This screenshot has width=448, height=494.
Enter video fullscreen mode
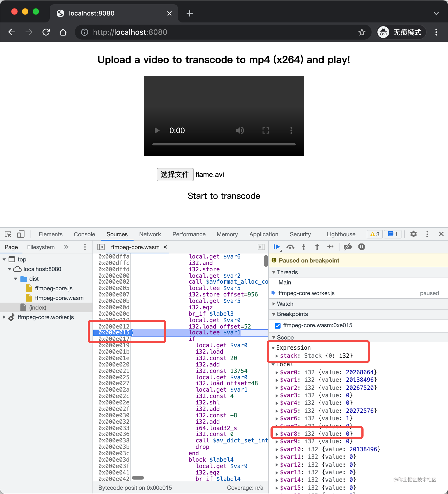pos(265,130)
